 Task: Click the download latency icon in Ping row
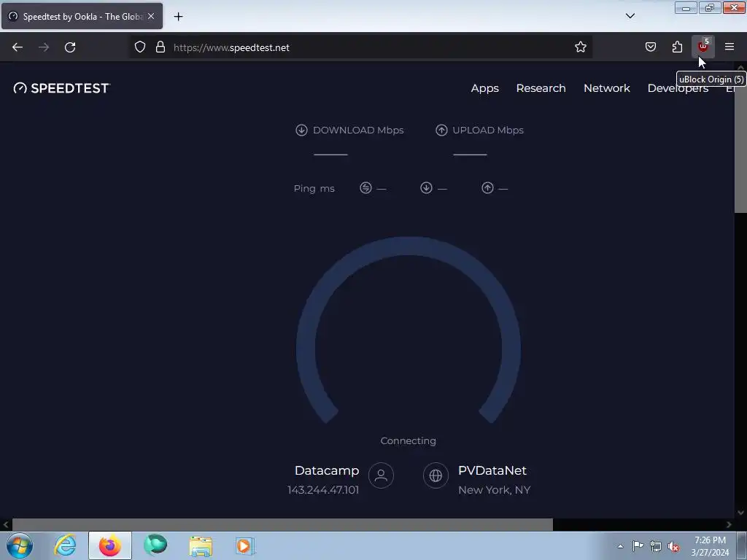point(426,187)
